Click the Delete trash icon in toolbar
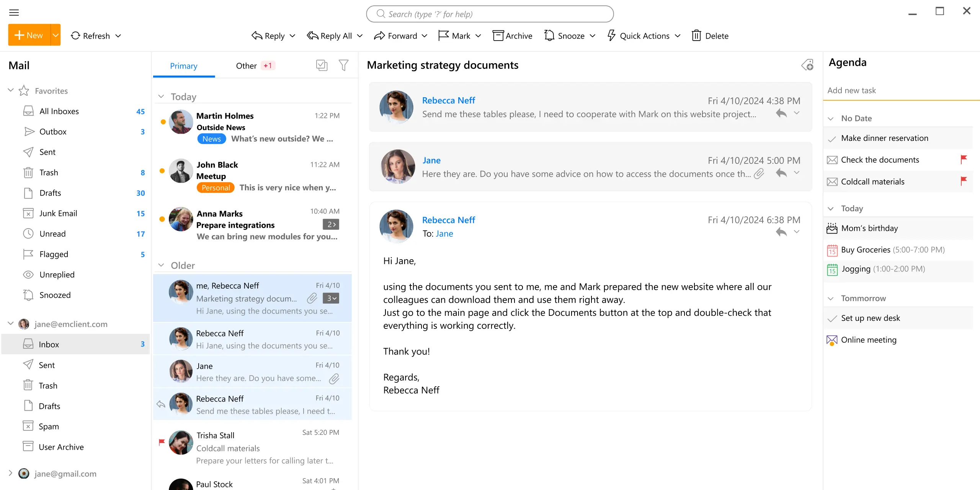 (696, 36)
